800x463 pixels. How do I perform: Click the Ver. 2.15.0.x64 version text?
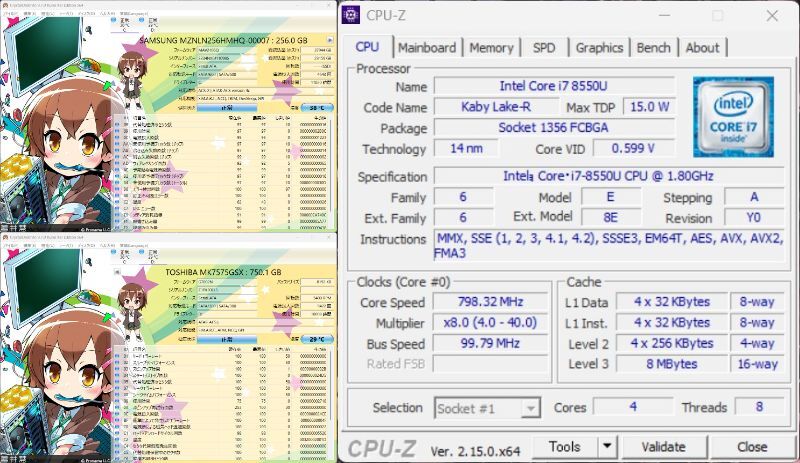click(x=475, y=451)
